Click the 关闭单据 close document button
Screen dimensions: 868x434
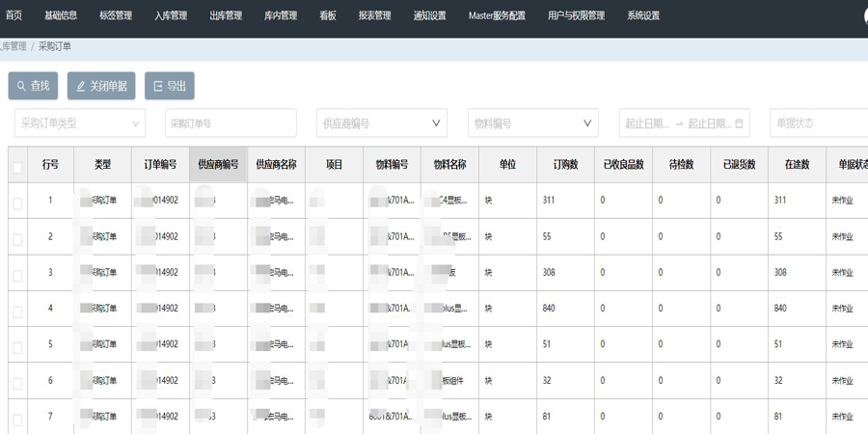[x=100, y=86]
